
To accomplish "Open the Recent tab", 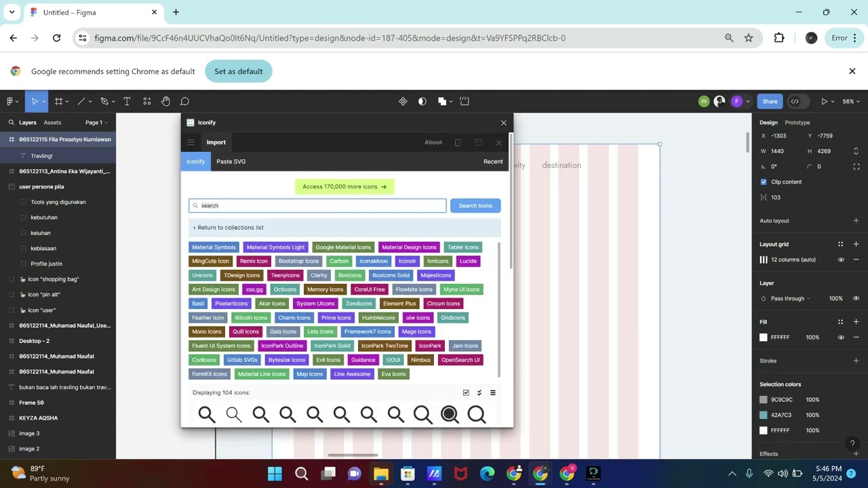I will [493, 161].
